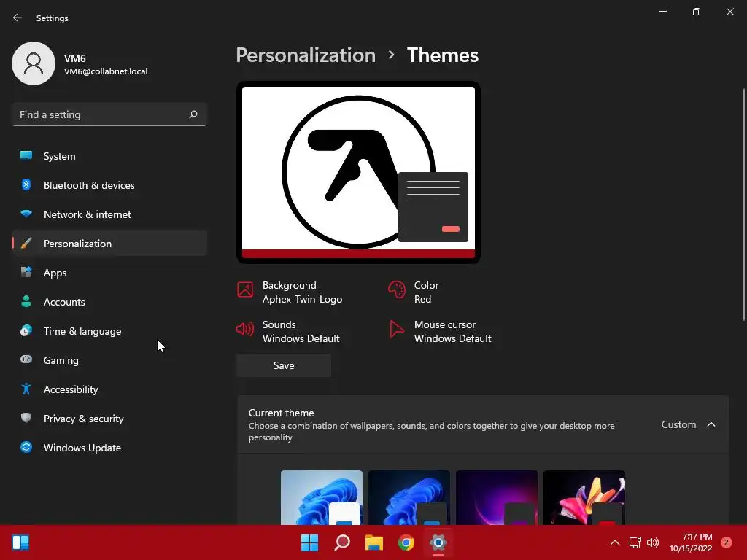The width and height of the screenshot is (747, 560).
Task: Click the network tray icon
Action: 635,542
